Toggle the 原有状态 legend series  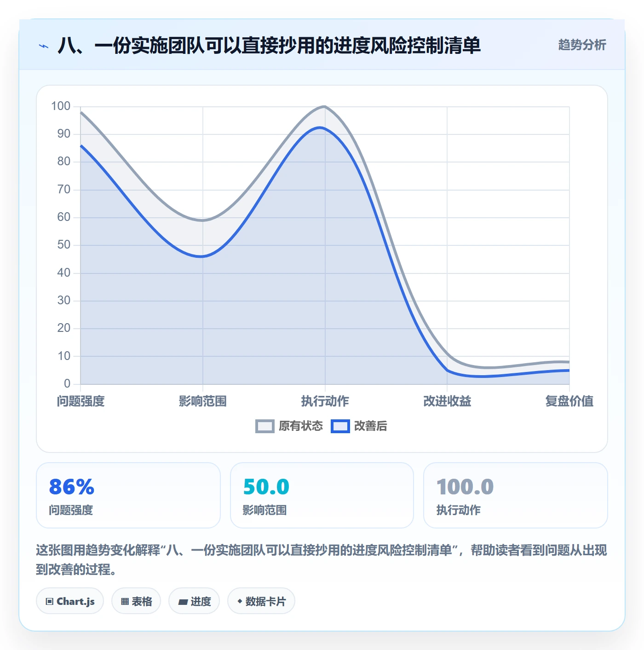[x=289, y=426]
